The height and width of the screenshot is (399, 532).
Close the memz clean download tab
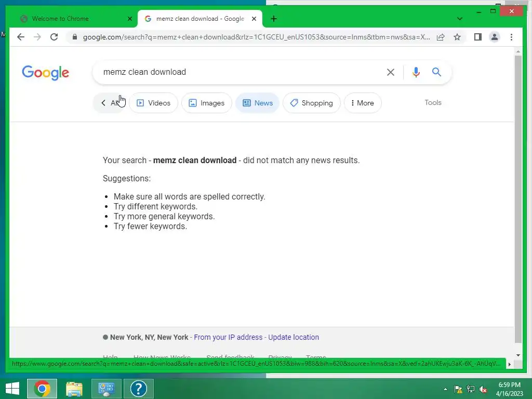[254, 19]
